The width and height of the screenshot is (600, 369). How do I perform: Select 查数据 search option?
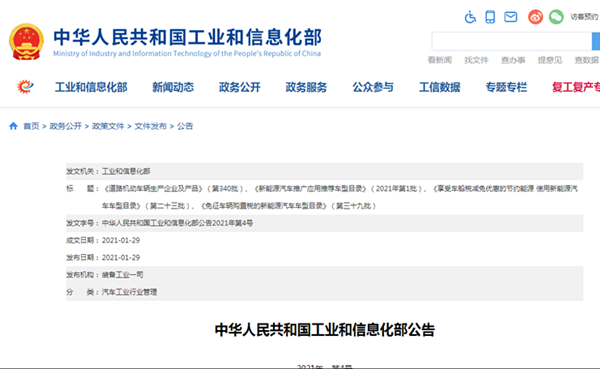[x=587, y=60]
